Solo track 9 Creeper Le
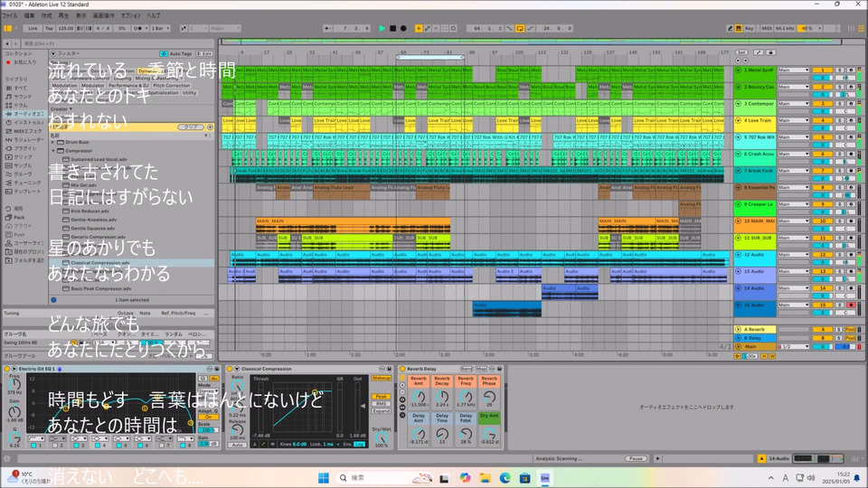This screenshot has height=488, width=868. point(840,204)
